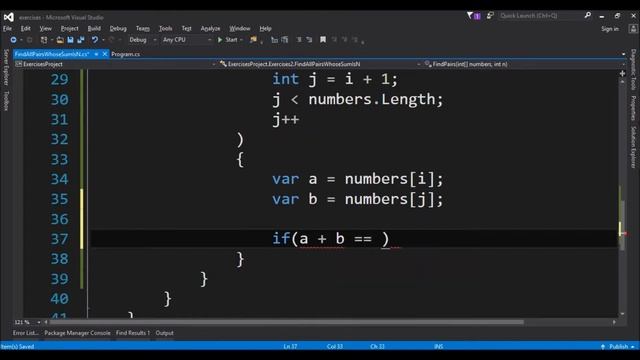640x360 pixels.
Task: Open the Properties side tab
Action: pyautogui.click(x=633, y=108)
